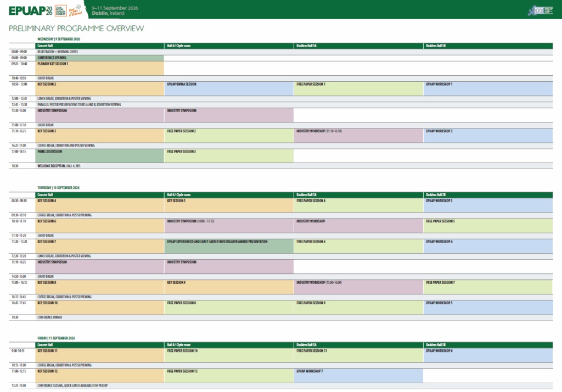Click the EPUAP/EWMA Session block
The height and width of the screenshot is (392, 562).
coord(229,88)
